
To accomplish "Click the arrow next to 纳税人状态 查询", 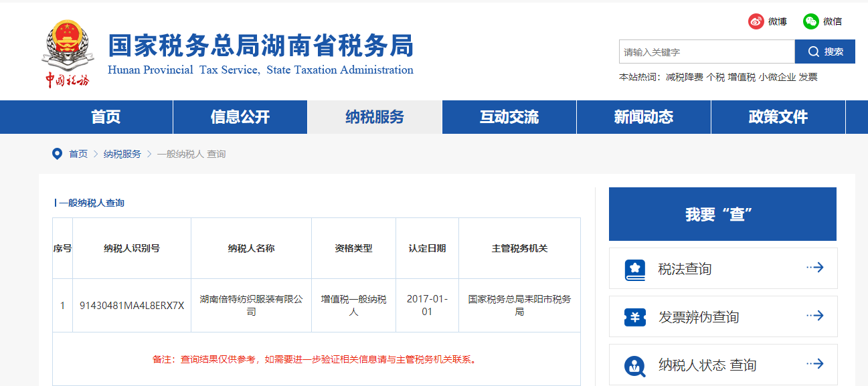I will (x=814, y=364).
